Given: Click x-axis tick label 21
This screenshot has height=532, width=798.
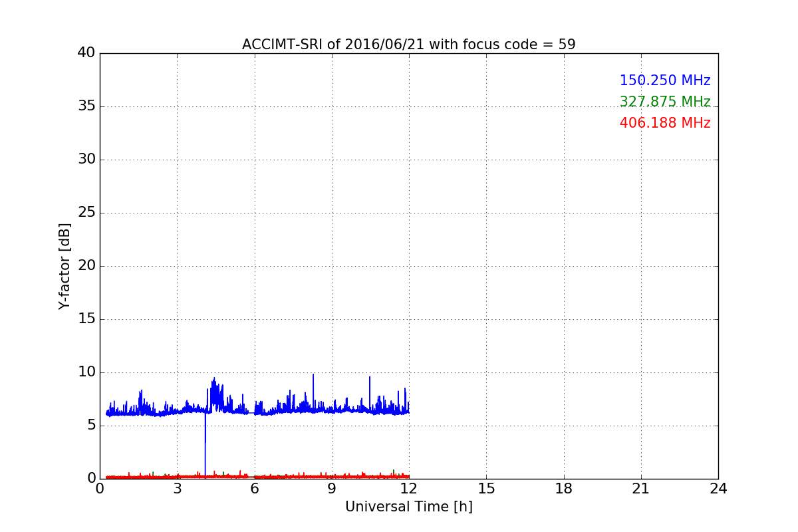Looking at the screenshot, I should (641, 489).
